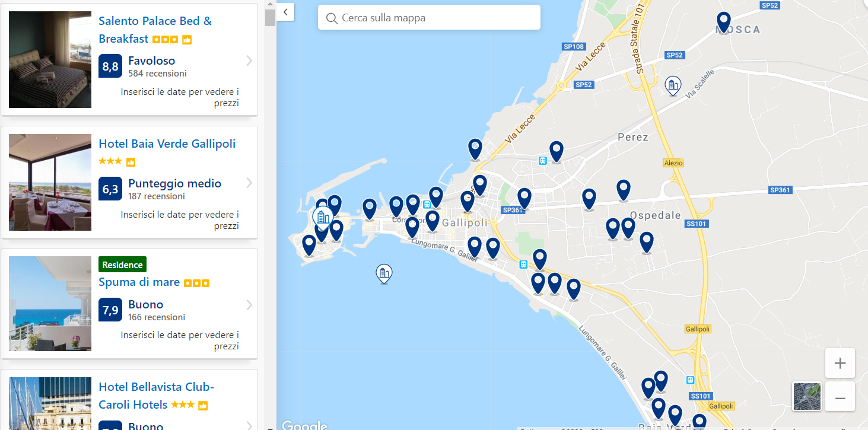The image size is (868, 430).
Task: Click the green Residence tag
Action: 122,265
